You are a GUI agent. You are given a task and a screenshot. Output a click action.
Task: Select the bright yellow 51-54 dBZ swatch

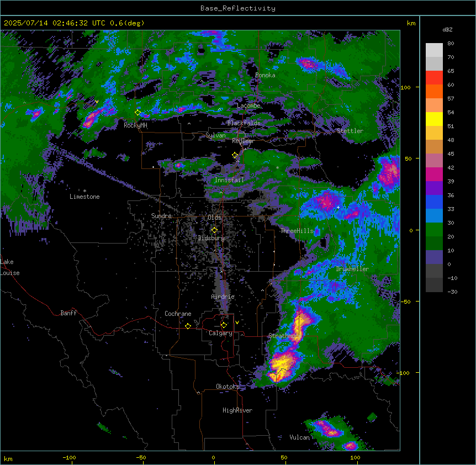(434, 119)
